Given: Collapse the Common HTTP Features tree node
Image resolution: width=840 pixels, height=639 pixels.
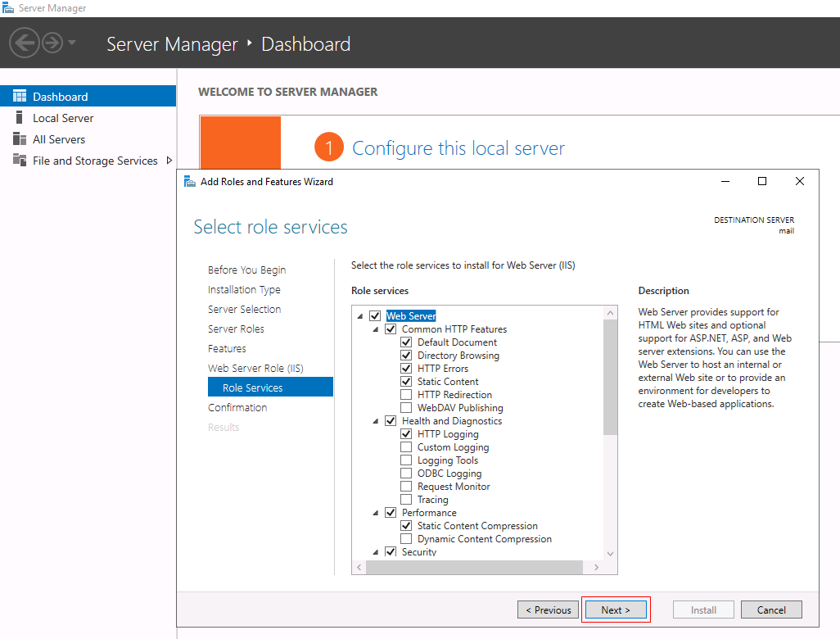Looking at the screenshot, I should click(376, 329).
